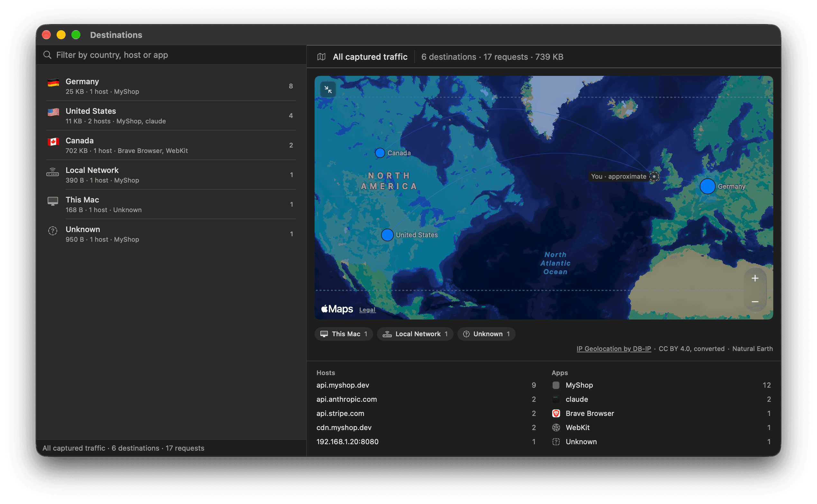Click the United States blue map marker

point(387,235)
